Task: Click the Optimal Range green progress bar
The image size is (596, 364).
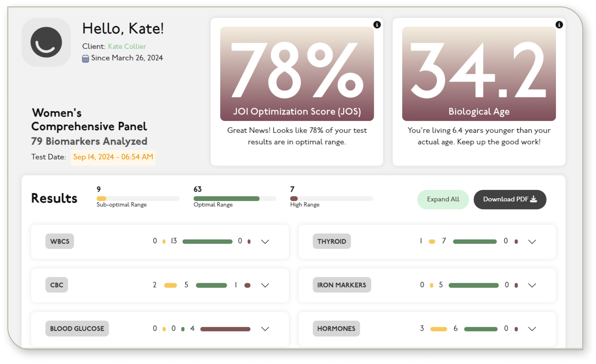Action: pyautogui.click(x=226, y=199)
